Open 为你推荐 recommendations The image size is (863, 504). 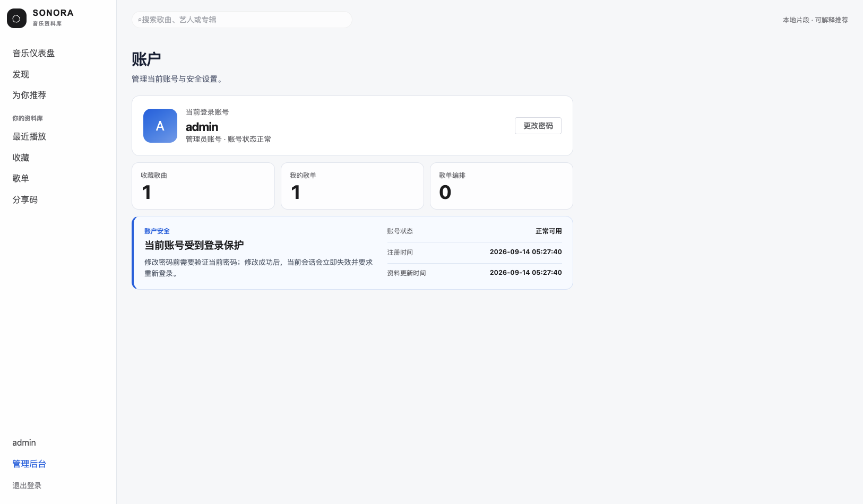coord(29,95)
